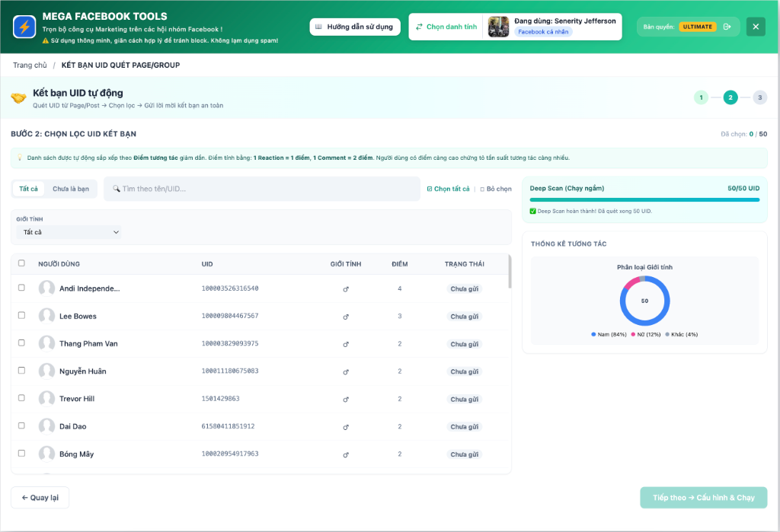Click the handshake icon beside Kết bạn UID
Image resolution: width=780 pixels, height=532 pixels.
19,98
